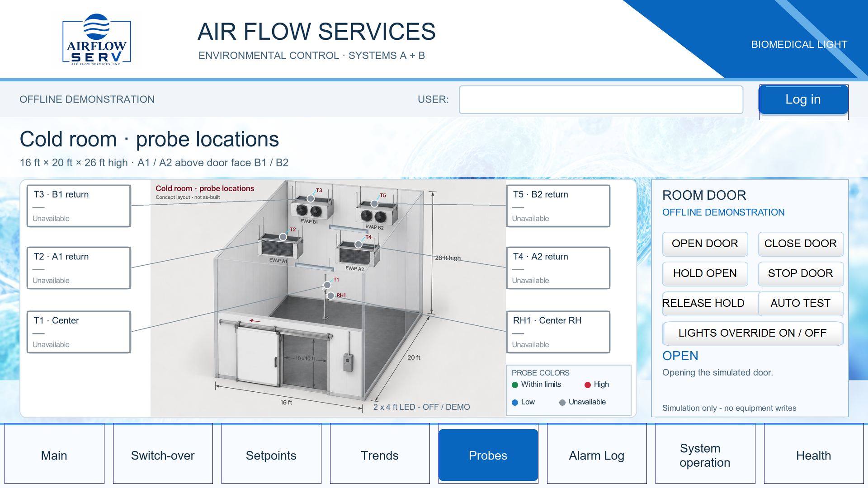Click the gray Unavailable legend dot
Viewport: 868px width, 488px height.
(x=562, y=403)
